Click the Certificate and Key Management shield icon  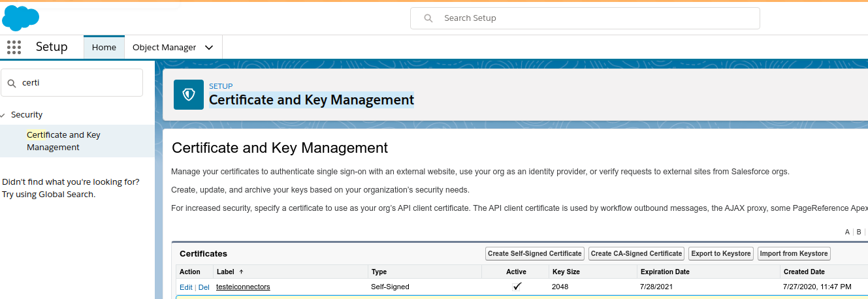pos(189,95)
